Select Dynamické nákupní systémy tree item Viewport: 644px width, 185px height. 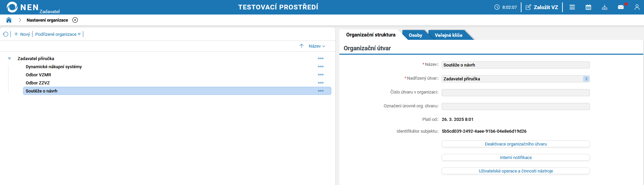[54, 67]
